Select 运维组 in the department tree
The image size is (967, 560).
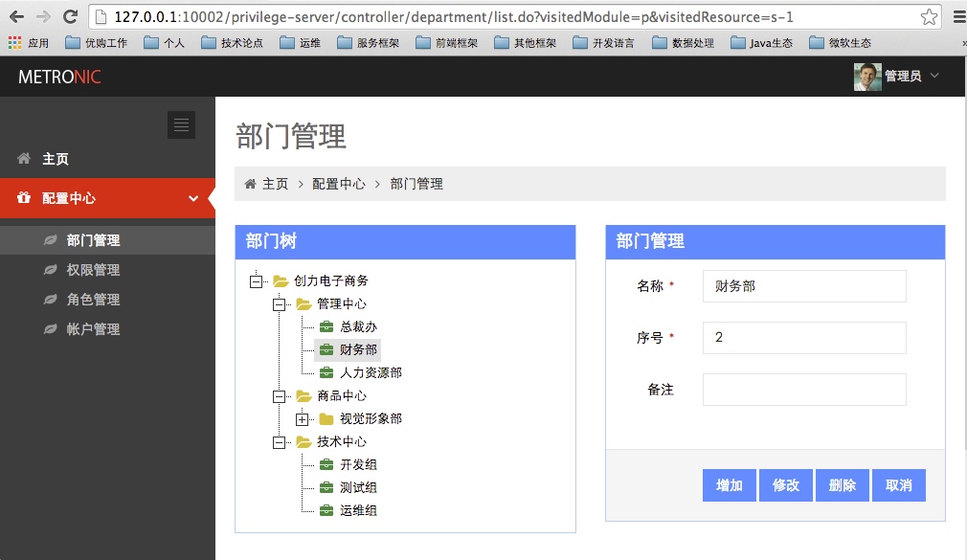click(x=358, y=510)
